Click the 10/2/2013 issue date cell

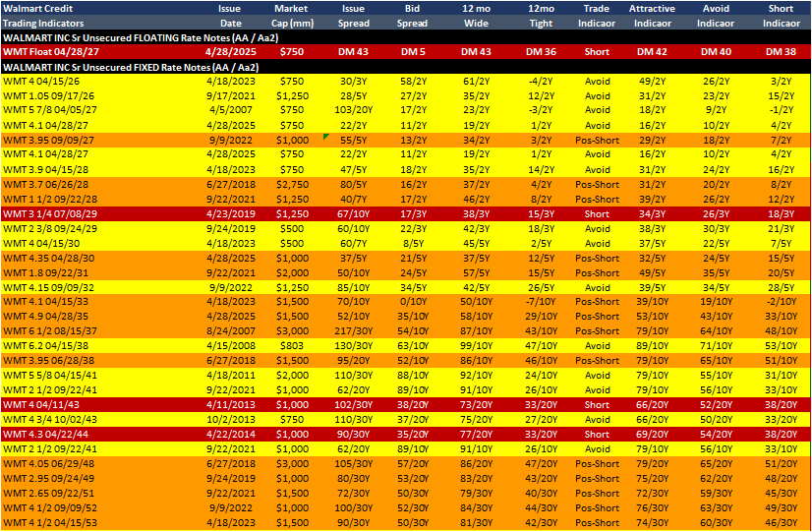230,420
